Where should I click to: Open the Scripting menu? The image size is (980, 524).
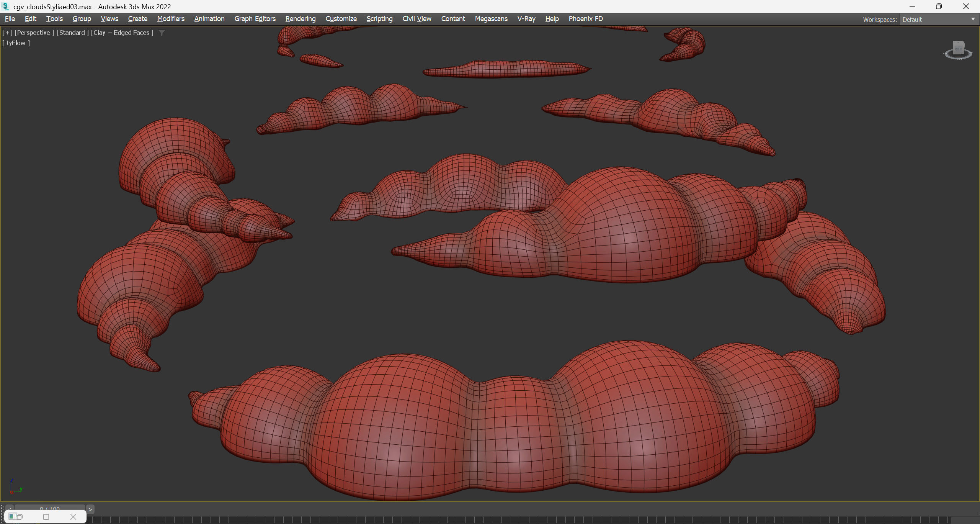pos(379,19)
